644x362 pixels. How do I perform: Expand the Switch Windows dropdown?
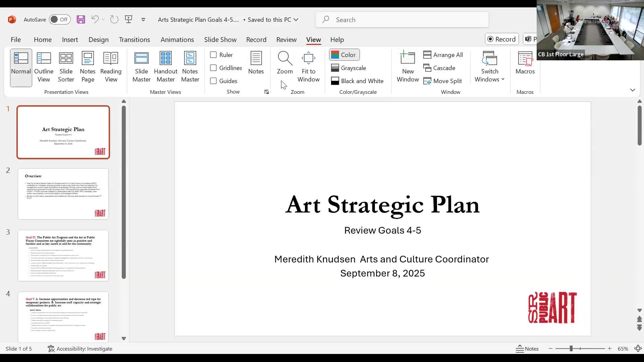click(489, 67)
